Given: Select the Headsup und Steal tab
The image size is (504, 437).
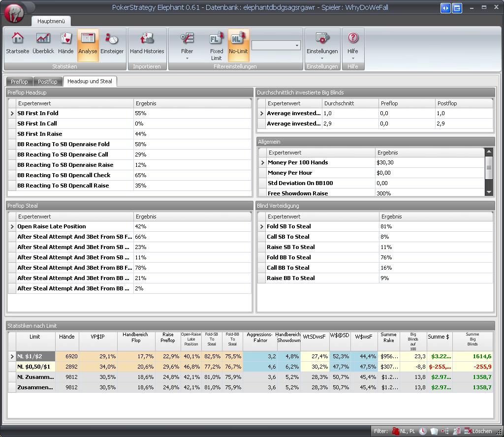Looking at the screenshot, I should click(90, 81).
